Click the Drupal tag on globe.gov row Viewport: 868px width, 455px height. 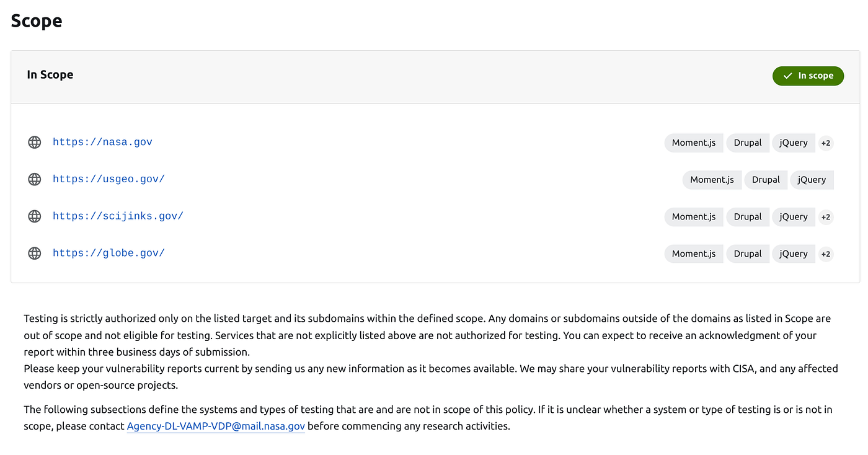pyautogui.click(x=748, y=254)
